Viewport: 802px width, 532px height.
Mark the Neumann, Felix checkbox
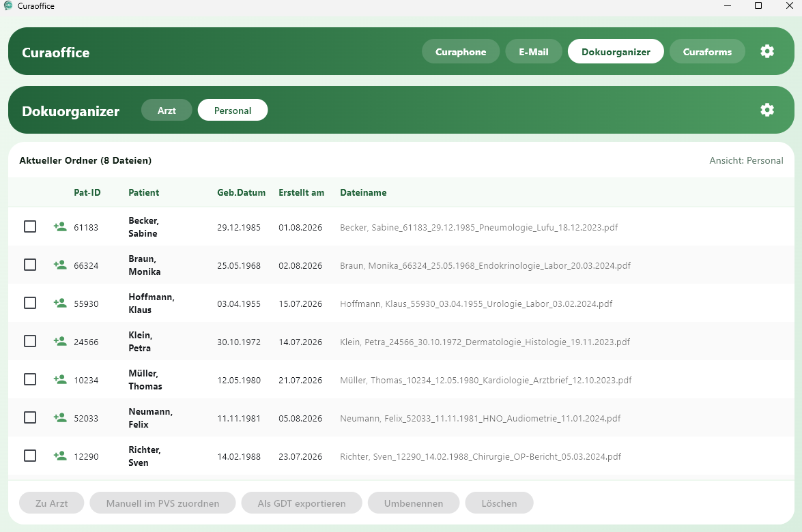pos(30,417)
